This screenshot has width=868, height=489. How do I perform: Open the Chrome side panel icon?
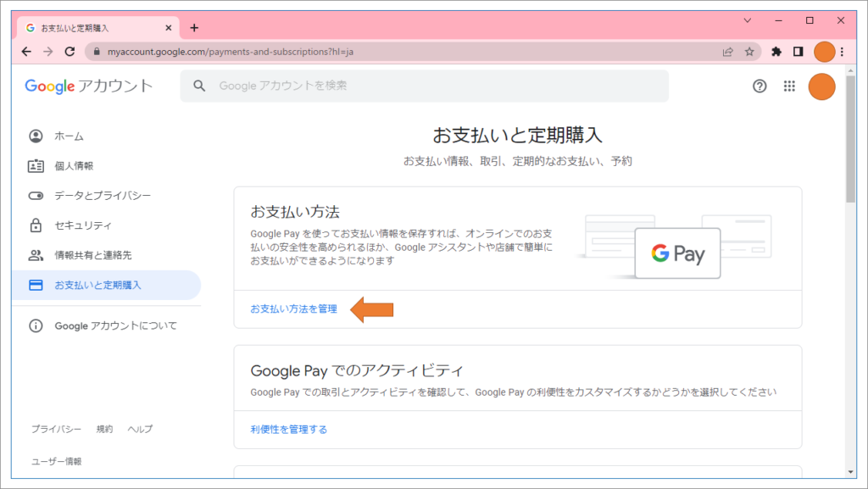(798, 52)
